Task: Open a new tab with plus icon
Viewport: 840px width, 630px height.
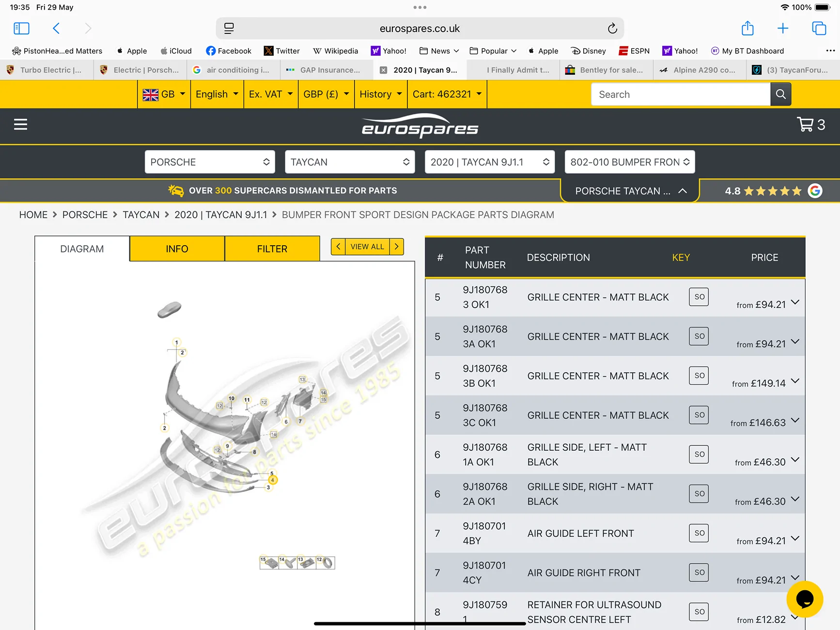Action: click(783, 29)
